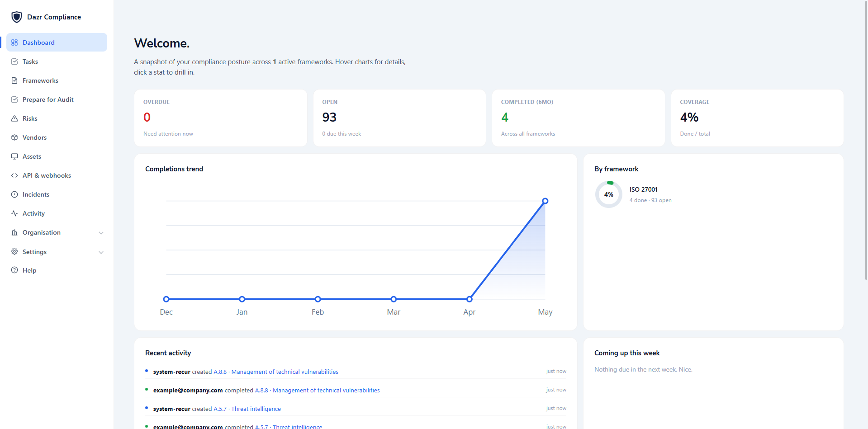868x429 pixels.
Task: Click the Dashboard grid icon in sidebar
Action: coord(14,42)
